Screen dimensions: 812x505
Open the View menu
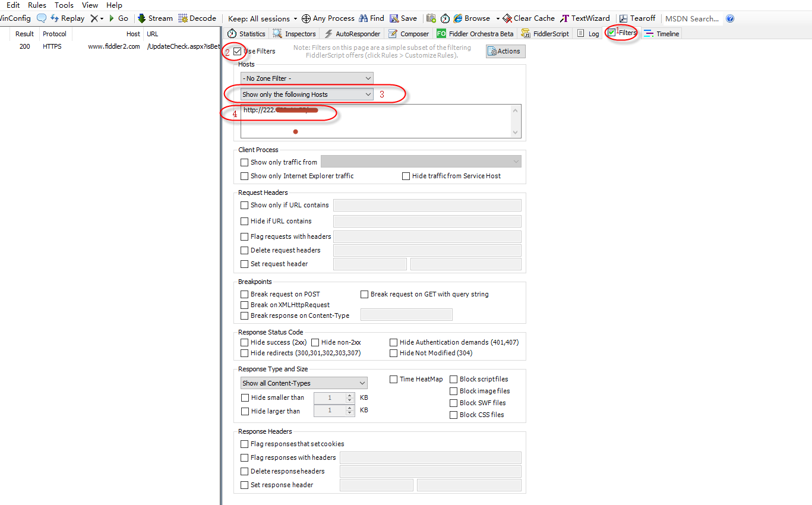click(90, 5)
